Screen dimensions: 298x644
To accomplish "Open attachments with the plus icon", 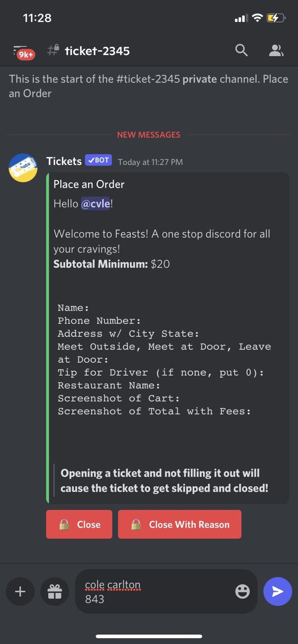I will tap(20, 591).
